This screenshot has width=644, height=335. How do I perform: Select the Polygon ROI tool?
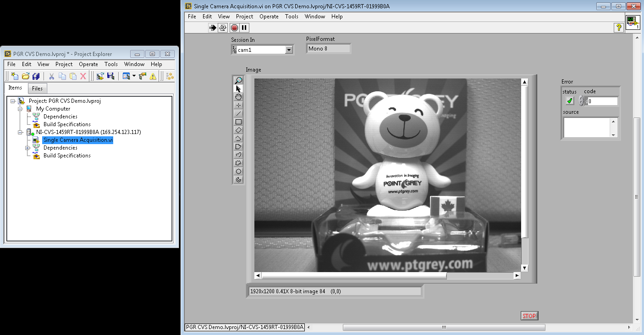coord(238,146)
